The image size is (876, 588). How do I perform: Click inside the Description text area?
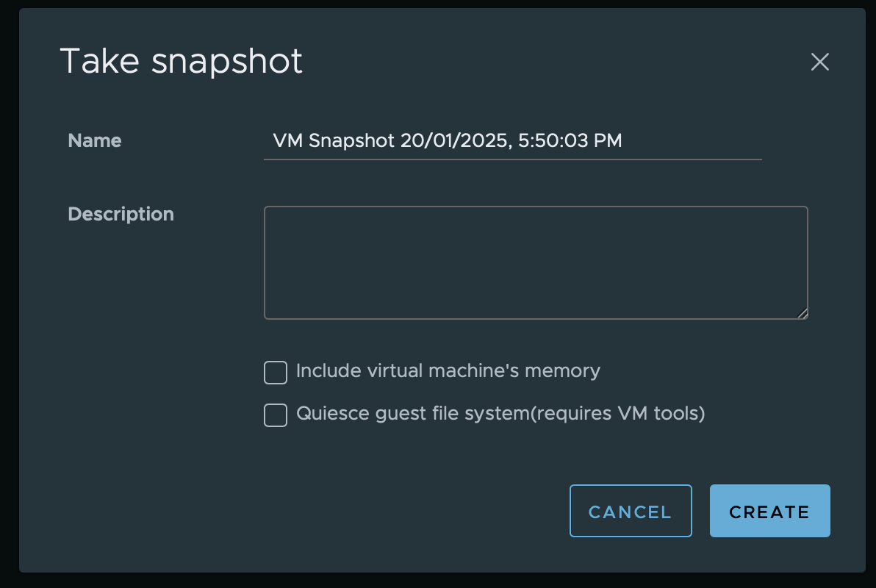pos(535,262)
